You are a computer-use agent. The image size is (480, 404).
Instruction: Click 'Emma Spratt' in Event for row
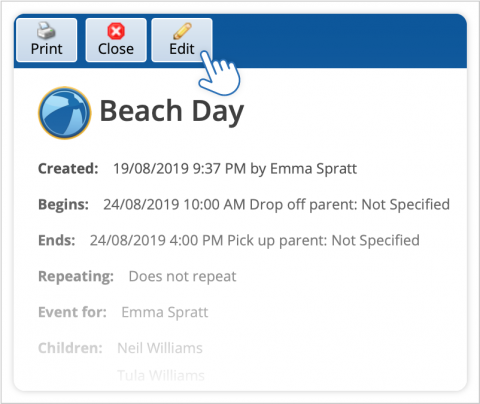165,312
